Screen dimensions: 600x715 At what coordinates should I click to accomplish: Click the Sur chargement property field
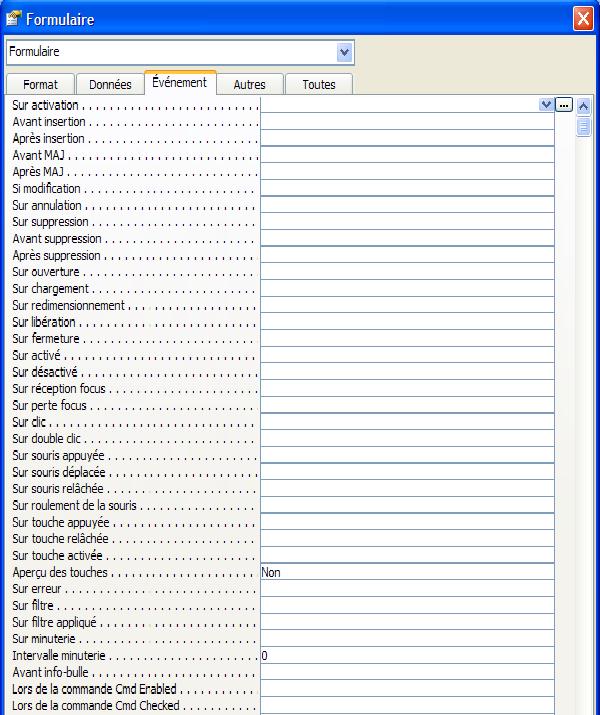coord(407,289)
